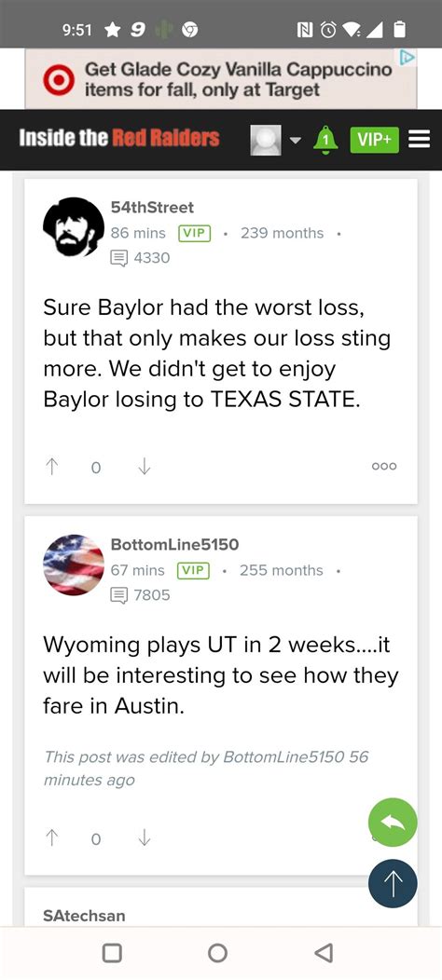
Task: Open BottomLine5150's profile name link
Action: pos(174,544)
